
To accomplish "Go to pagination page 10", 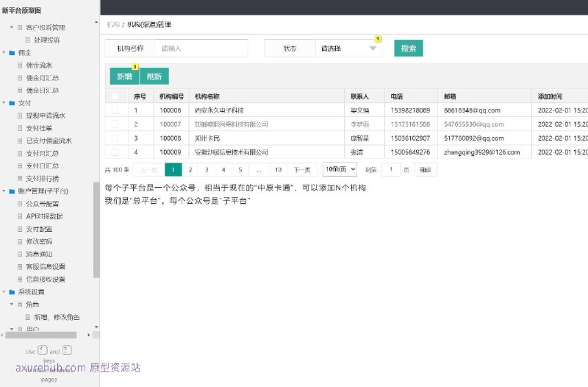I will click(x=278, y=170).
